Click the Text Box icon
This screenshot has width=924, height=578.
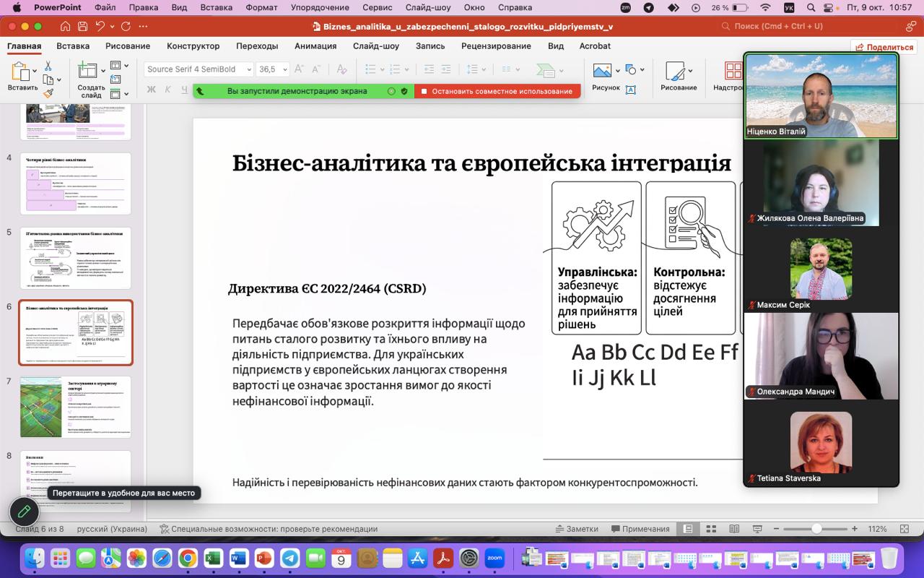point(630,90)
